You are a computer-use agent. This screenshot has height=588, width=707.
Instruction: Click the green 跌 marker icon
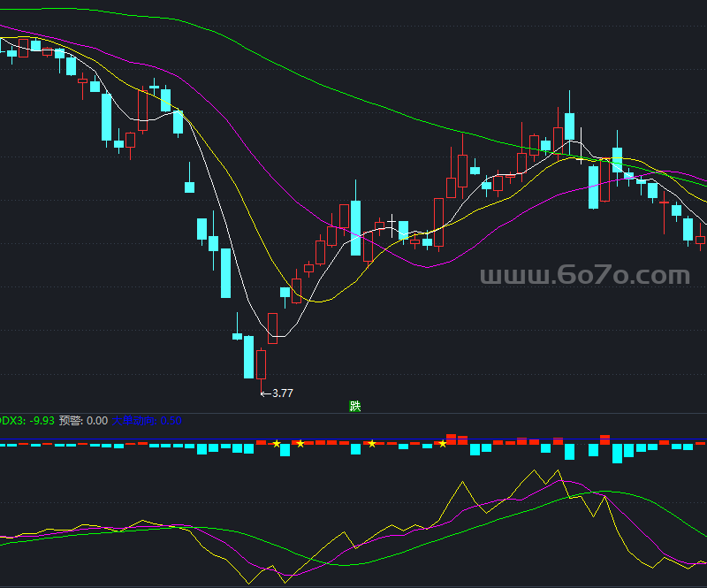355,406
